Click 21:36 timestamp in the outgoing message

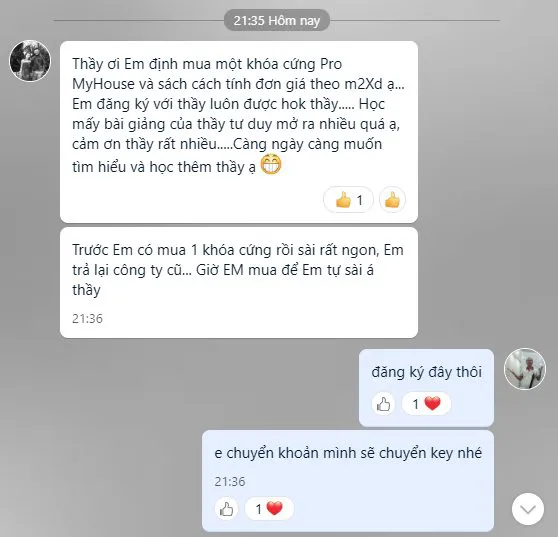tap(230, 481)
